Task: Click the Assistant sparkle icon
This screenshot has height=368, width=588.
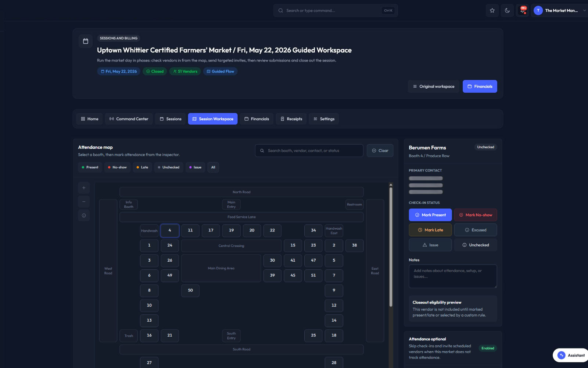Action: pyautogui.click(x=561, y=355)
